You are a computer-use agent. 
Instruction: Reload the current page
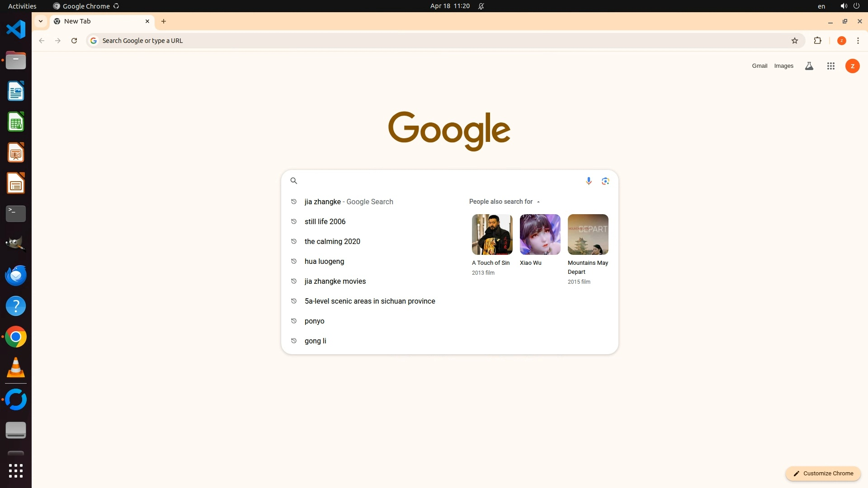pyautogui.click(x=74, y=41)
